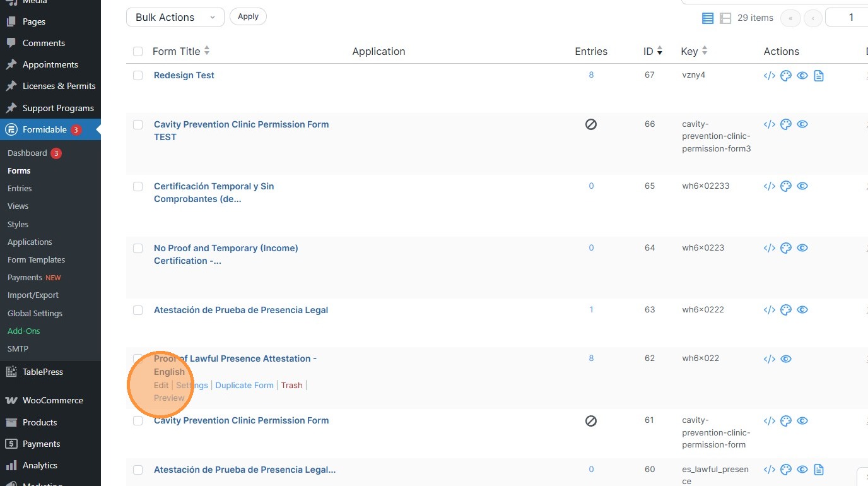The width and height of the screenshot is (868, 486).
Task: Tick the select-all checkbox beside Form Title
Action: [x=138, y=52]
